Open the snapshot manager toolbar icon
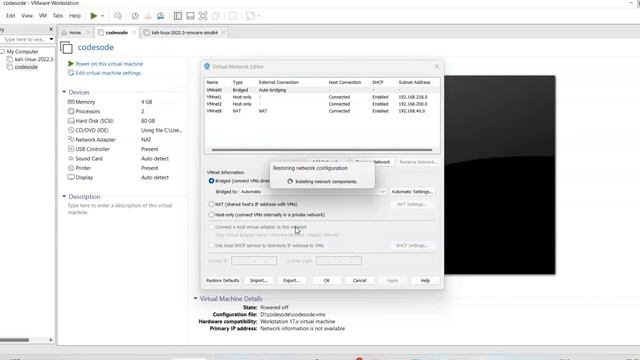Image resolution: width=640 pixels, height=360 pixels. pyautogui.click(x=160, y=16)
